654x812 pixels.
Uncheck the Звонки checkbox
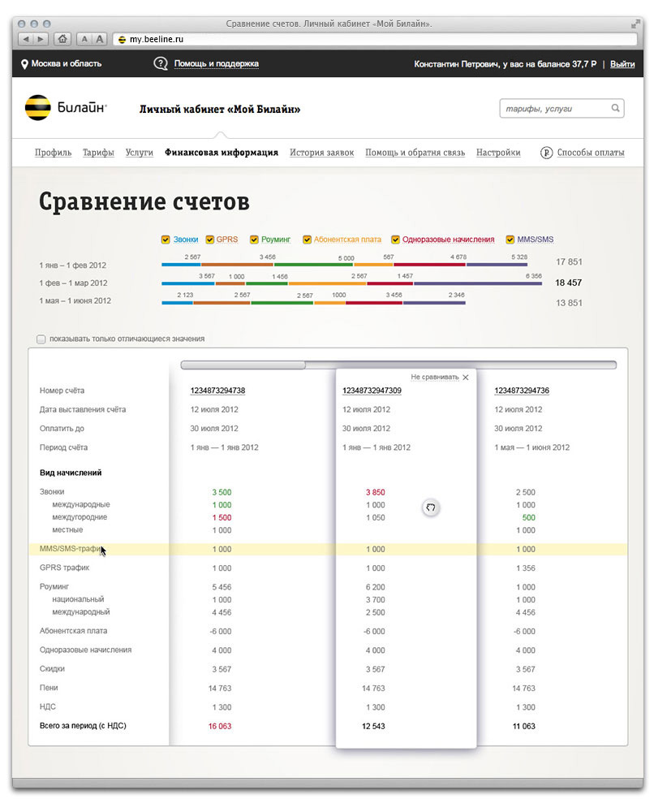(166, 240)
